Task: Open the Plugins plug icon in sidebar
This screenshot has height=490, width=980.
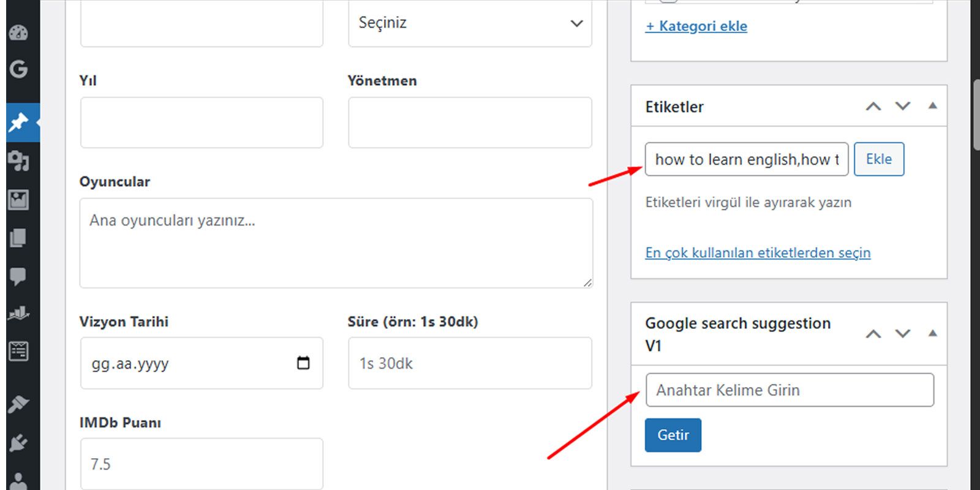Action: point(18,442)
